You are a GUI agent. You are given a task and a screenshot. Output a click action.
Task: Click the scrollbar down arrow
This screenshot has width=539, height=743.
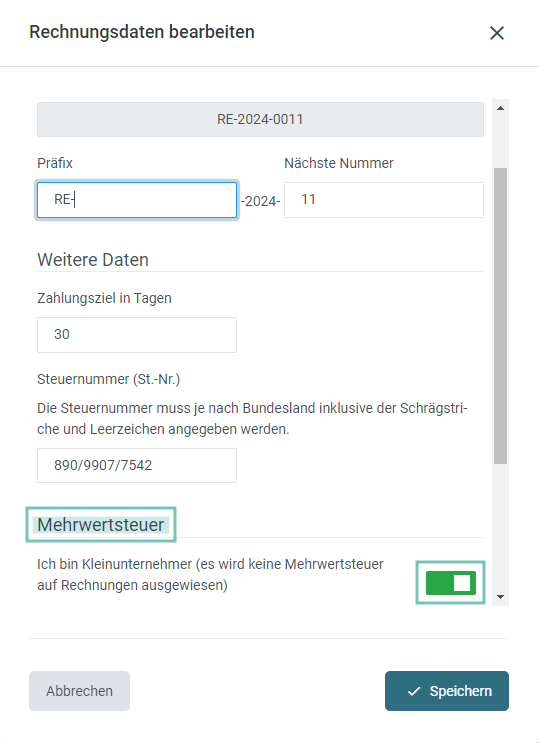[500, 597]
